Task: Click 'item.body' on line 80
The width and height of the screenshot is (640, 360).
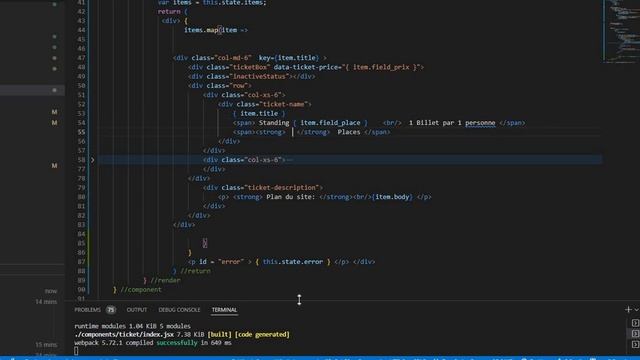Action: click(x=392, y=197)
